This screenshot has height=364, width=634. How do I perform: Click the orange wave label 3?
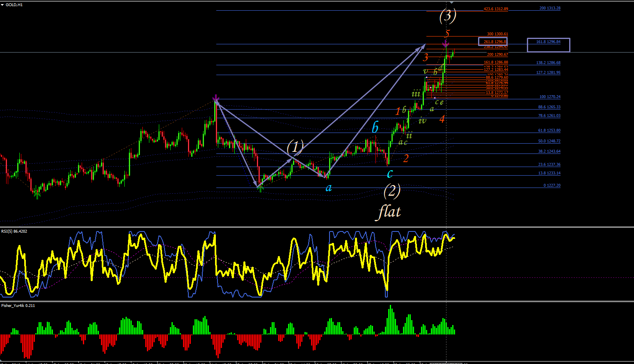click(x=426, y=57)
